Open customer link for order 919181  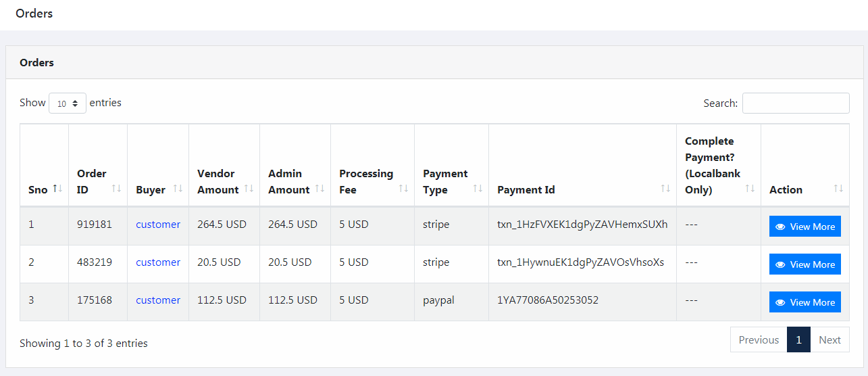point(158,225)
